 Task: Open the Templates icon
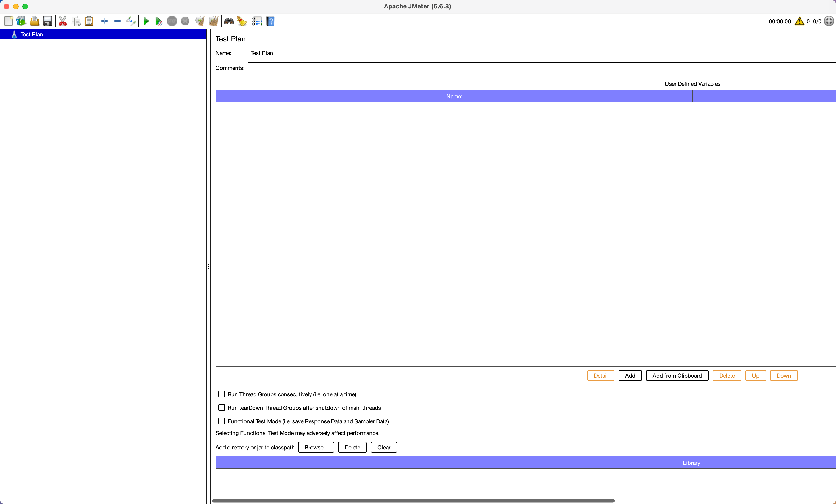[21, 21]
